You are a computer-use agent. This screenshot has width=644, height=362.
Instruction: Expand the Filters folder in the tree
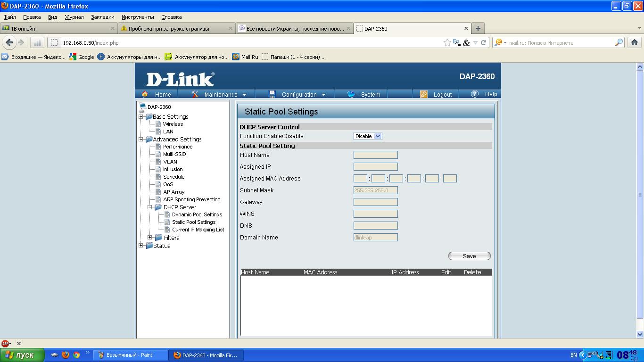tap(150, 238)
